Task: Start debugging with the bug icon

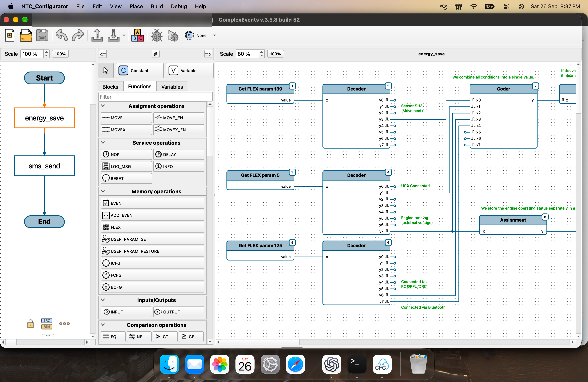Action: [x=157, y=35]
